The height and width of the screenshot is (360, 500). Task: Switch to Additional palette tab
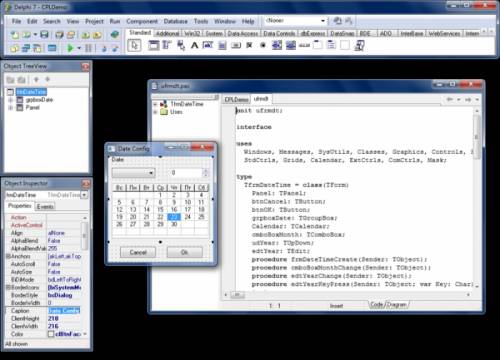coord(168,34)
